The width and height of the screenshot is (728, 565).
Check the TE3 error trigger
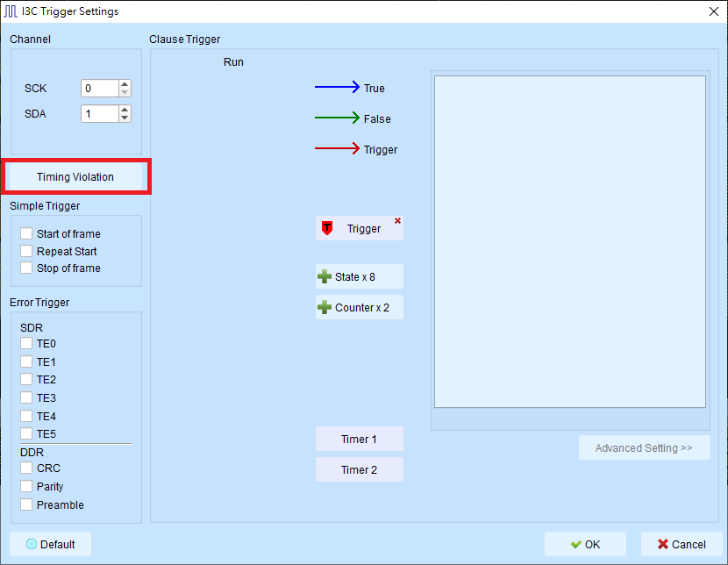(x=26, y=397)
